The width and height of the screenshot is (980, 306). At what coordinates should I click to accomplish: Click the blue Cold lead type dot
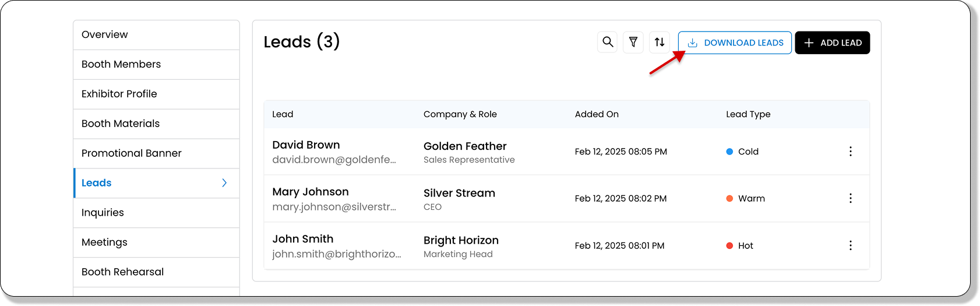(x=729, y=152)
